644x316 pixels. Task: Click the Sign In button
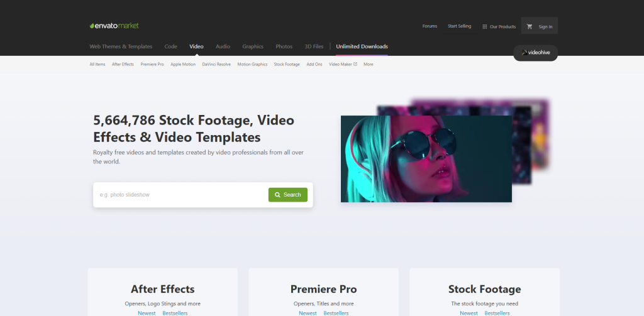tap(545, 26)
